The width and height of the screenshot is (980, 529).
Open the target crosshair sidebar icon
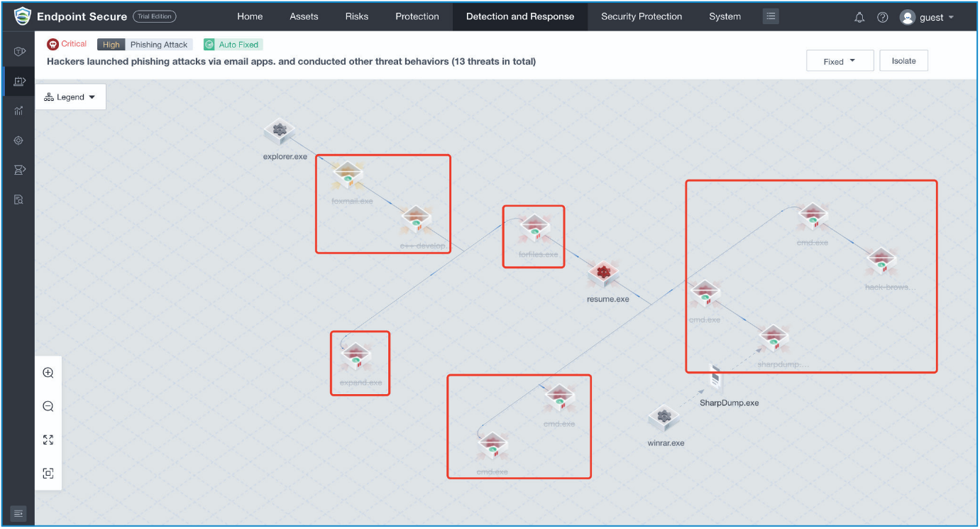(19, 141)
